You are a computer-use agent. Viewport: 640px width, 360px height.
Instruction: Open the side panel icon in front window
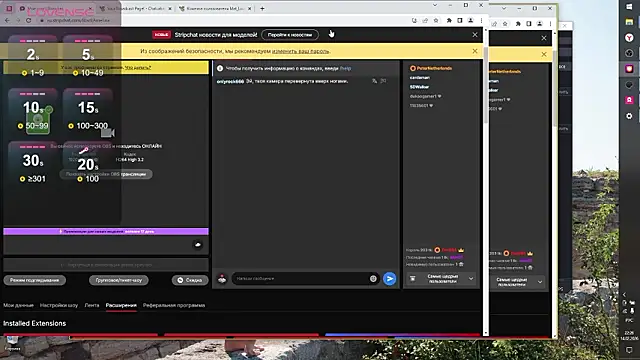point(460,20)
